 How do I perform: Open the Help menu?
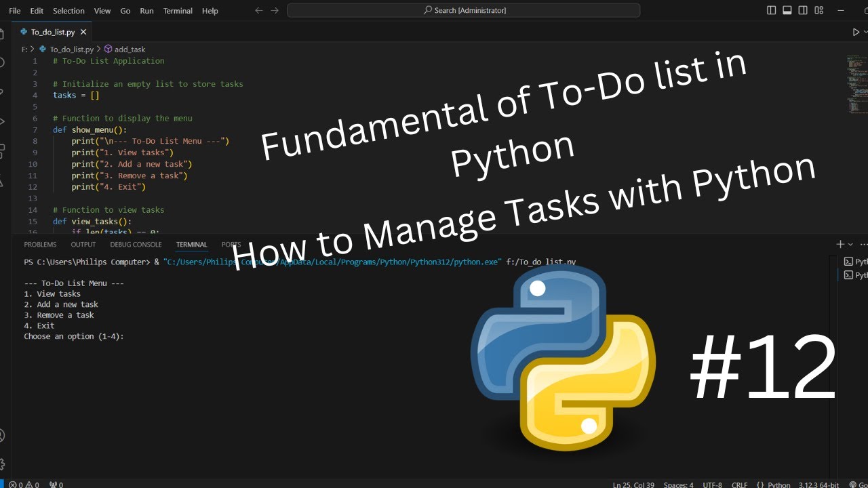click(210, 11)
